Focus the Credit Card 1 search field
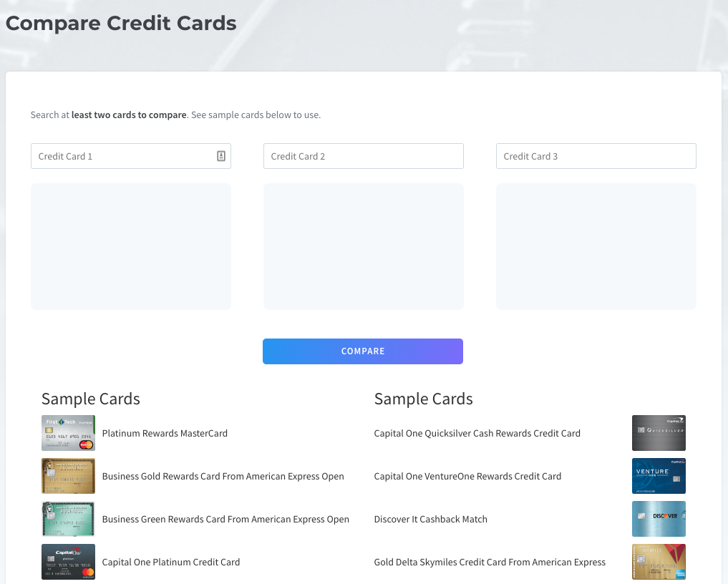The height and width of the screenshot is (584, 728). click(x=131, y=156)
